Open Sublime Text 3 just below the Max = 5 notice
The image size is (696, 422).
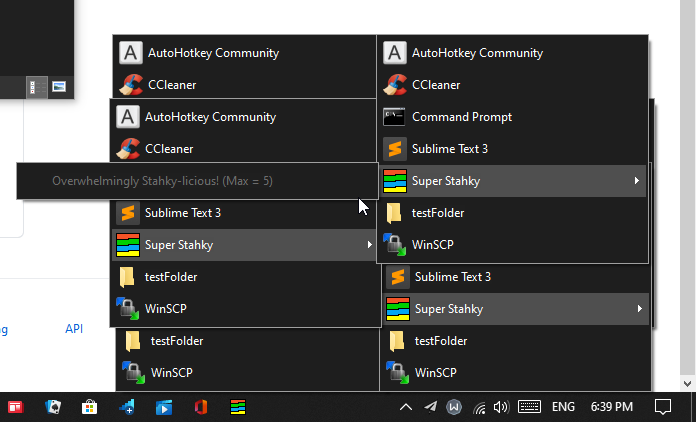click(x=244, y=213)
